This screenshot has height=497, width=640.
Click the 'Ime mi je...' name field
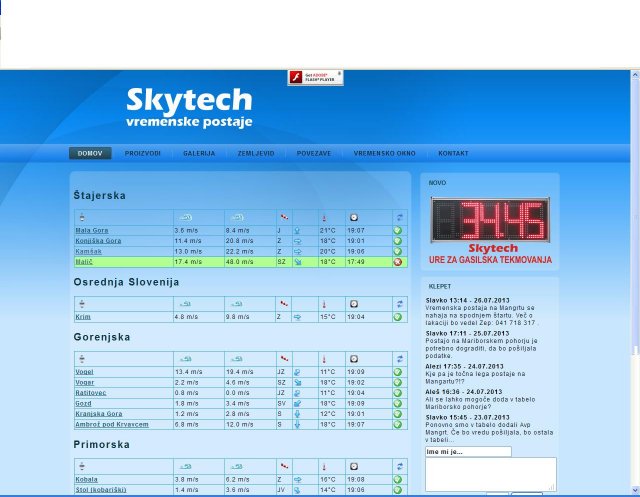(468, 452)
